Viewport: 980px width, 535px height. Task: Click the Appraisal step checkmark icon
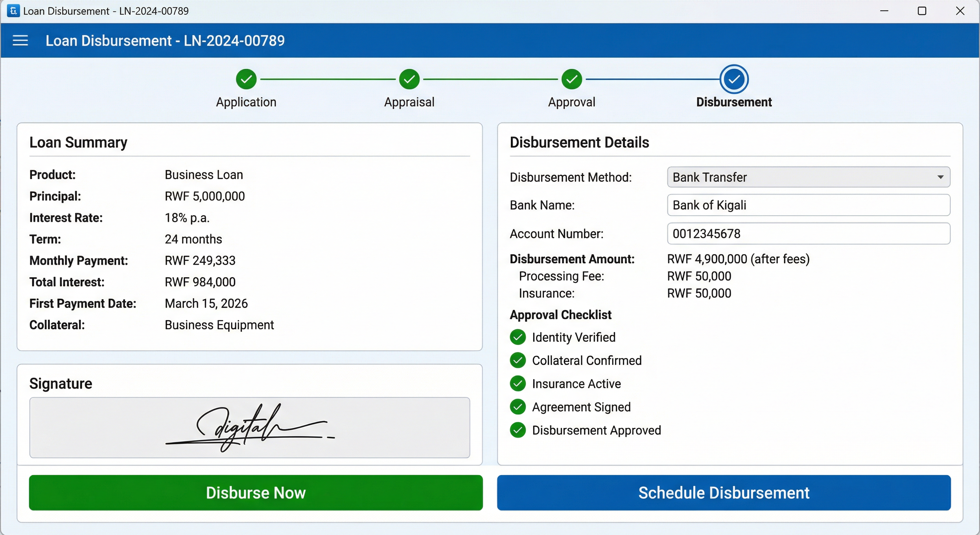(409, 79)
